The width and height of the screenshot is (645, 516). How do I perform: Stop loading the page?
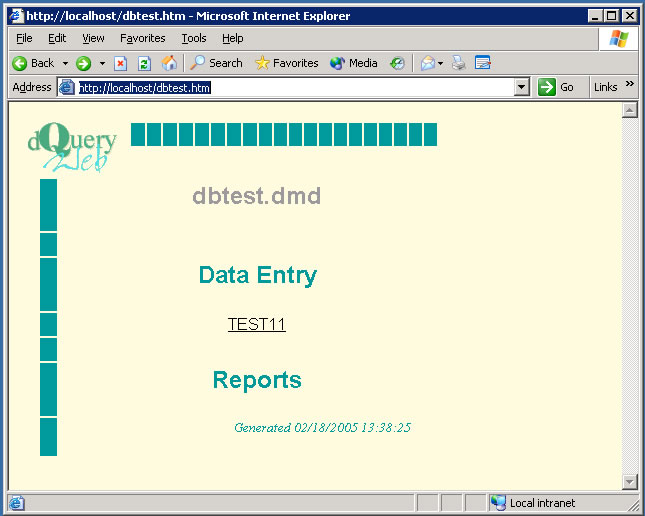coord(121,63)
